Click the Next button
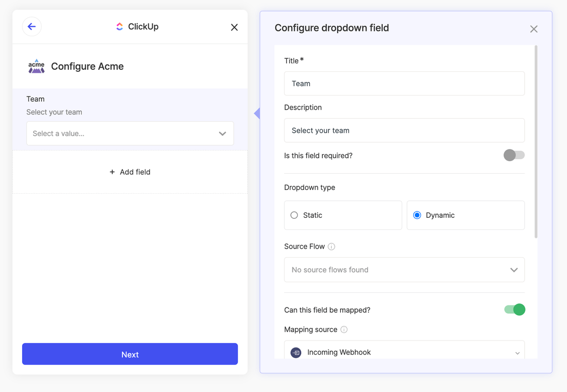This screenshot has width=567, height=392. point(130,354)
